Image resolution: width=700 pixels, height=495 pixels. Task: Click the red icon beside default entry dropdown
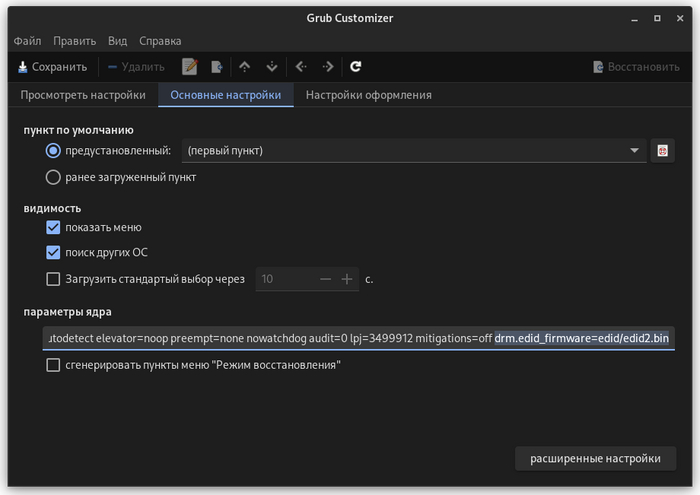click(662, 151)
